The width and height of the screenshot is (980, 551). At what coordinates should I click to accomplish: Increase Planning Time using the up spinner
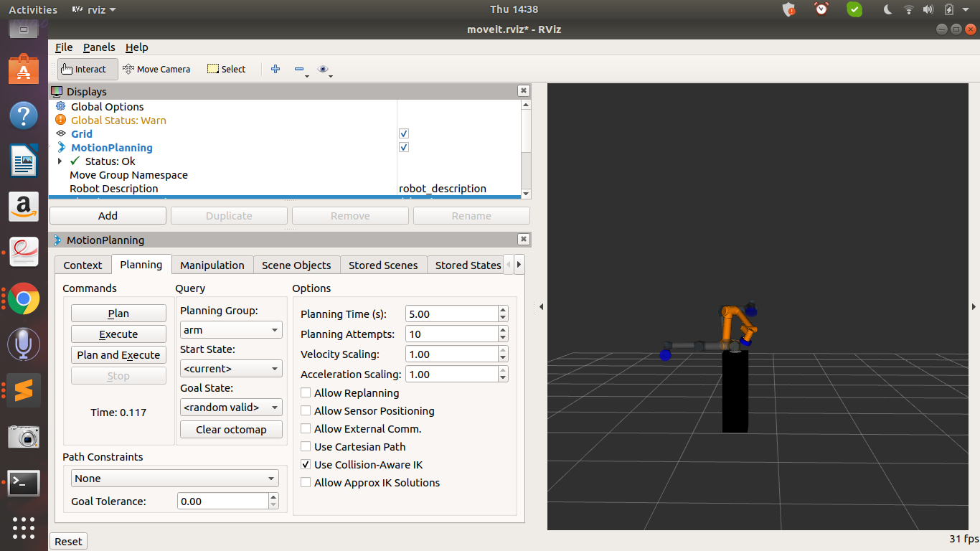coord(501,310)
